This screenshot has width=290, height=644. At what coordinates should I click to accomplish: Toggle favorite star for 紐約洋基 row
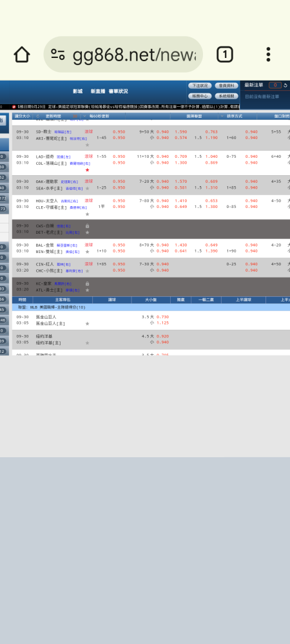87,343
